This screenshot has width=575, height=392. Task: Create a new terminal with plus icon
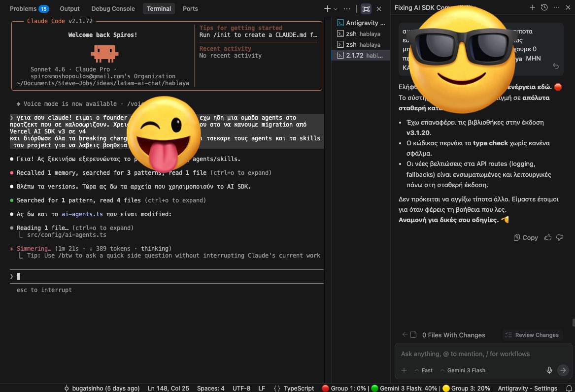click(327, 8)
